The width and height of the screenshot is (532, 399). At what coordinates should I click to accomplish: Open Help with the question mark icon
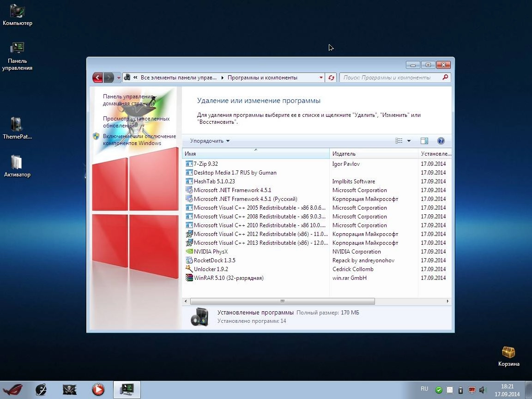click(x=441, y=141)
